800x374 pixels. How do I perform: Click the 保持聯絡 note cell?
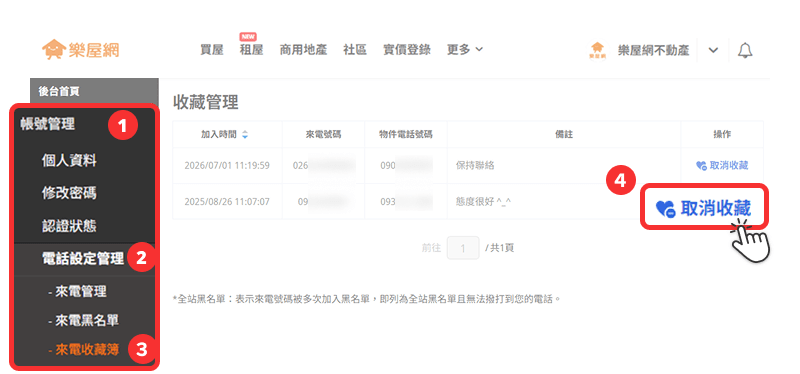point(474,165)
